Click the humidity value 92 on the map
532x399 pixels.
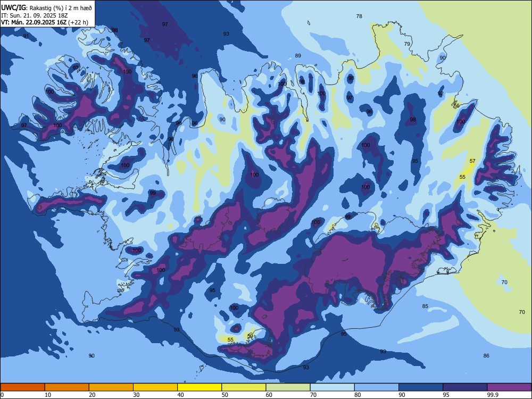tap(440, 93)
